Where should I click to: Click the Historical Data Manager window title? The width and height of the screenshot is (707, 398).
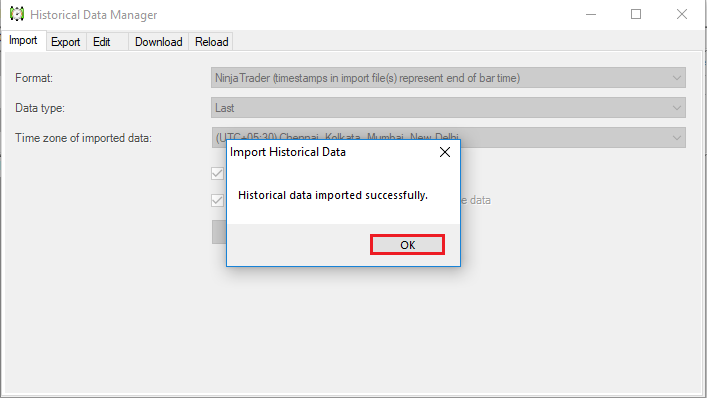coord(94,15)
